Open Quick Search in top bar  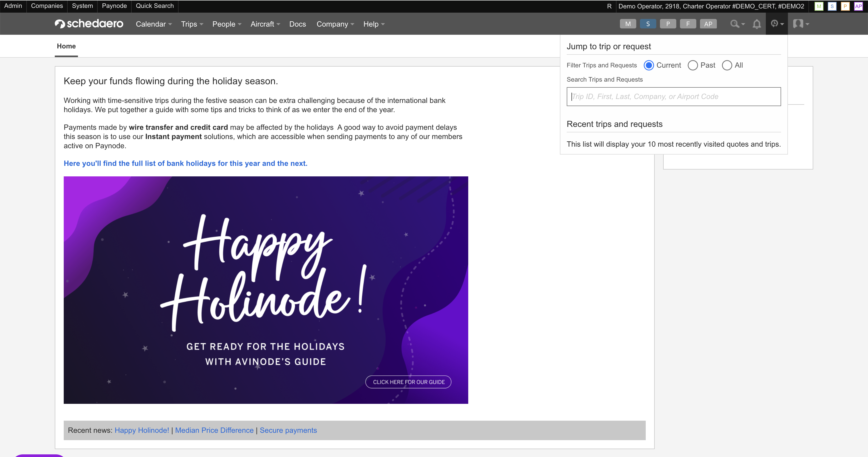coord(155,6)
